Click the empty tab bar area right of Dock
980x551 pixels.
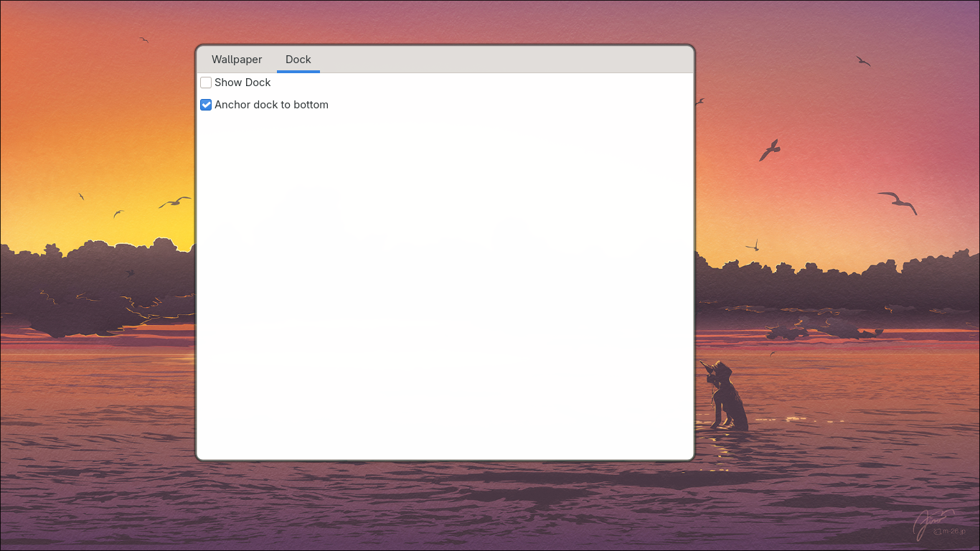(502, 60)
